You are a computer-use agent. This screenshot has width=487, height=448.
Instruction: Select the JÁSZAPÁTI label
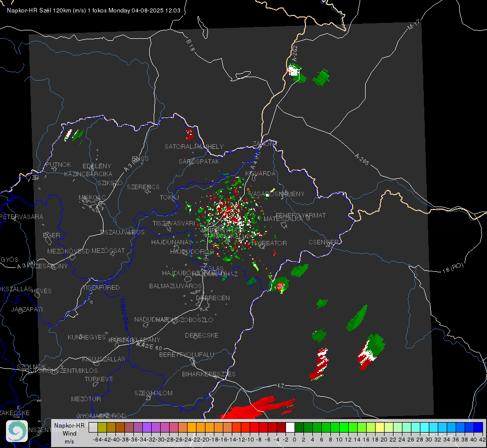tap(27, 309)
